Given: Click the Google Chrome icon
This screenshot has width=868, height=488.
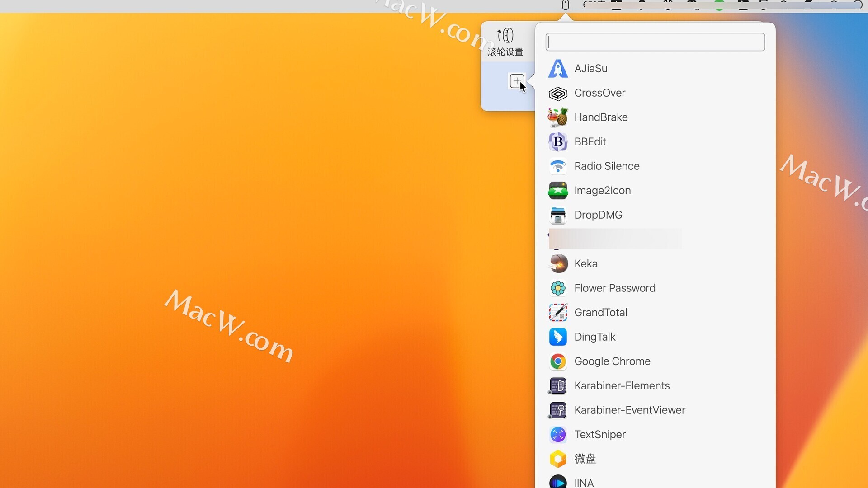Looking at the screenshot, I should (558, 361).
